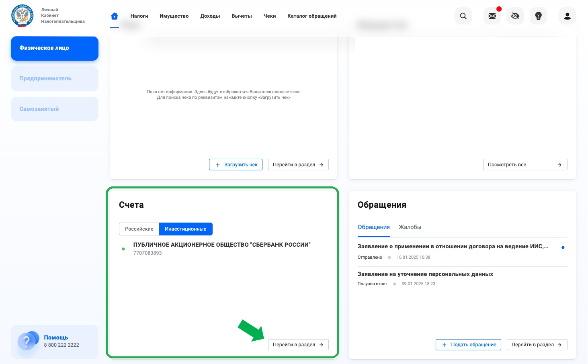Open user profile icon

click(567, 16)
